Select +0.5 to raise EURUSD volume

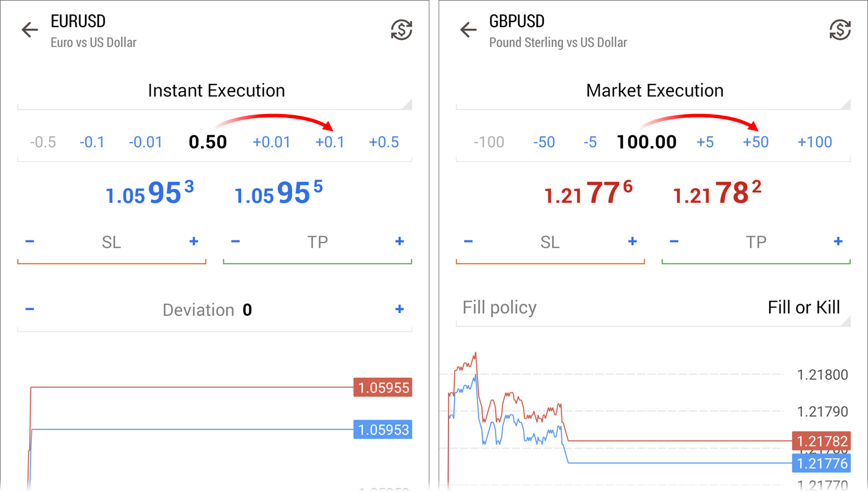pyautogui.click(x=384, y=142)
